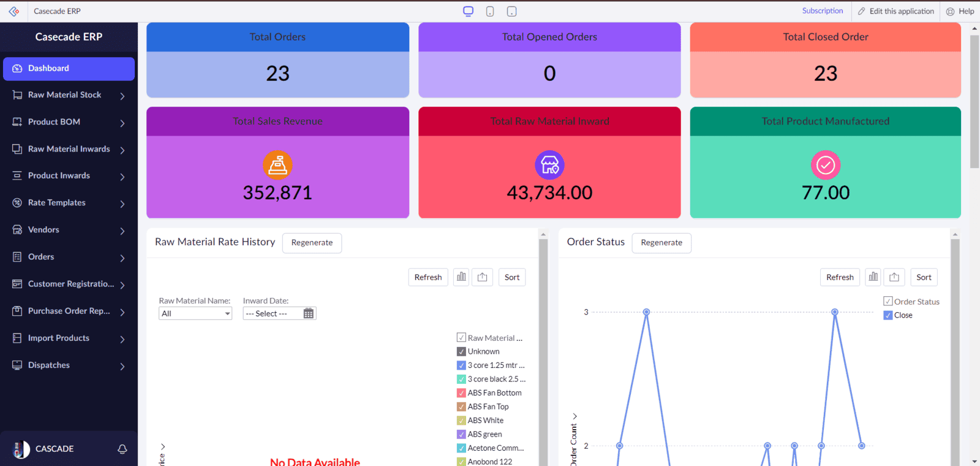Open the Inward Date calendar picker

click(309, 313)
